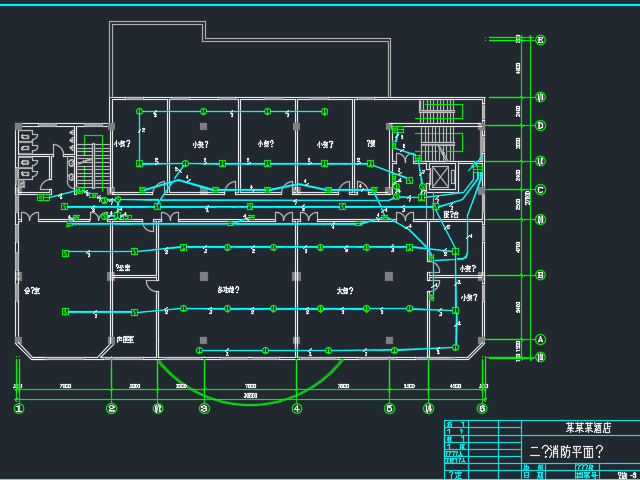Image resolution: width=640 pixels, height=480 pixels.
Task: Click the 大包? room label
Action: pos(345,291)
